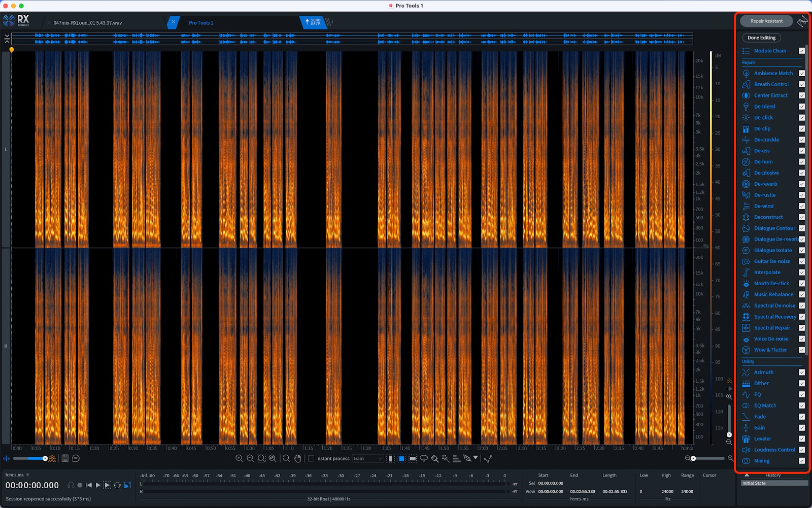Open the De-rustle module
This screenshot has height=508, width=812.
click(x=765, y=195)
